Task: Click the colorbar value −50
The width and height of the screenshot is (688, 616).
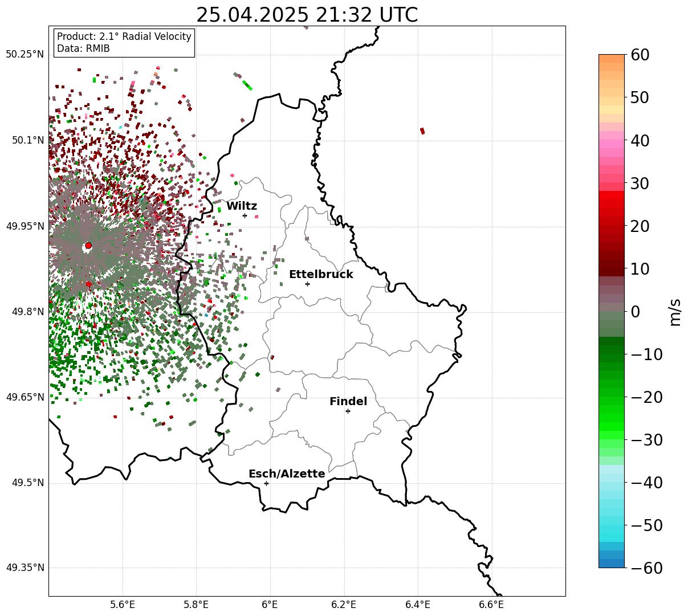Action: [647, 525]
